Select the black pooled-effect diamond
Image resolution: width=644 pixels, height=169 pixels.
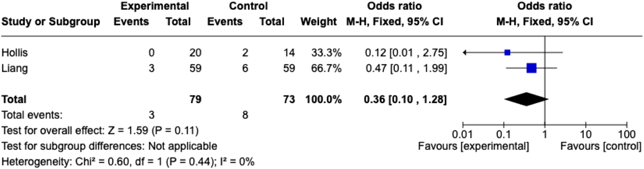526,99
